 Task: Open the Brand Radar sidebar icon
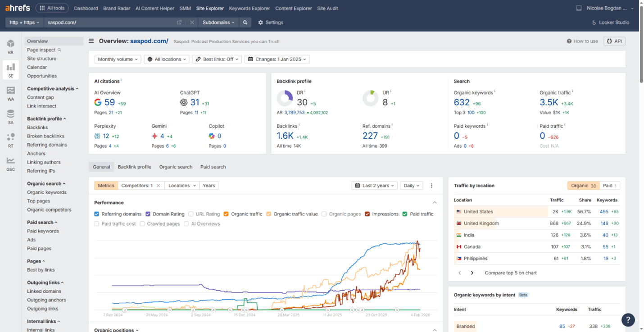10,46
